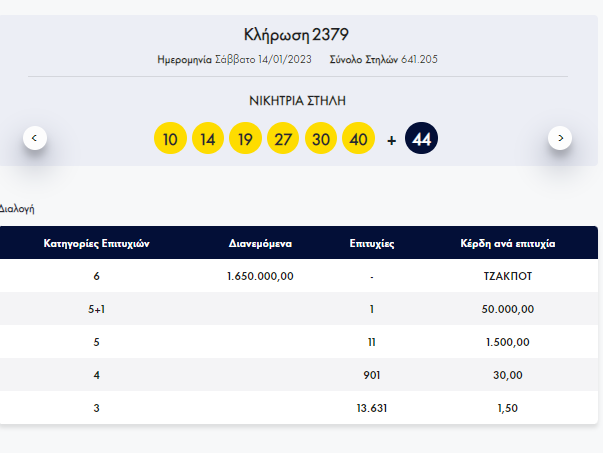The width and height of the screenshot is (603, 453).
Task: Select the winners count 901
Action: 372,375
